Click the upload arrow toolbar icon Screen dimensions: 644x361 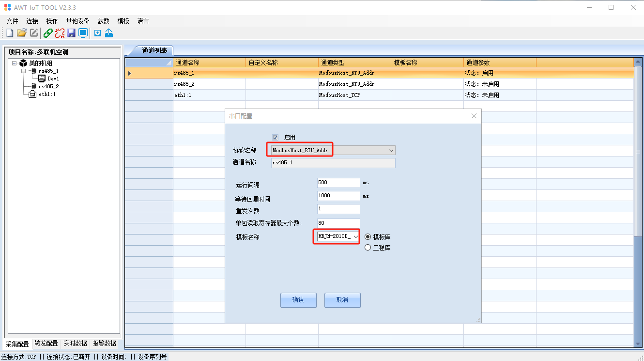click(x=109, y=33)
